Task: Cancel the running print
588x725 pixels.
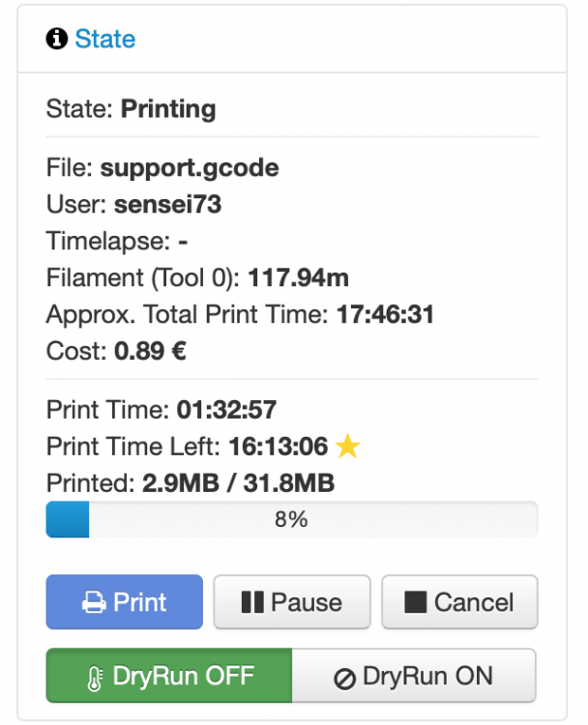Action: (x=459, y=602)
